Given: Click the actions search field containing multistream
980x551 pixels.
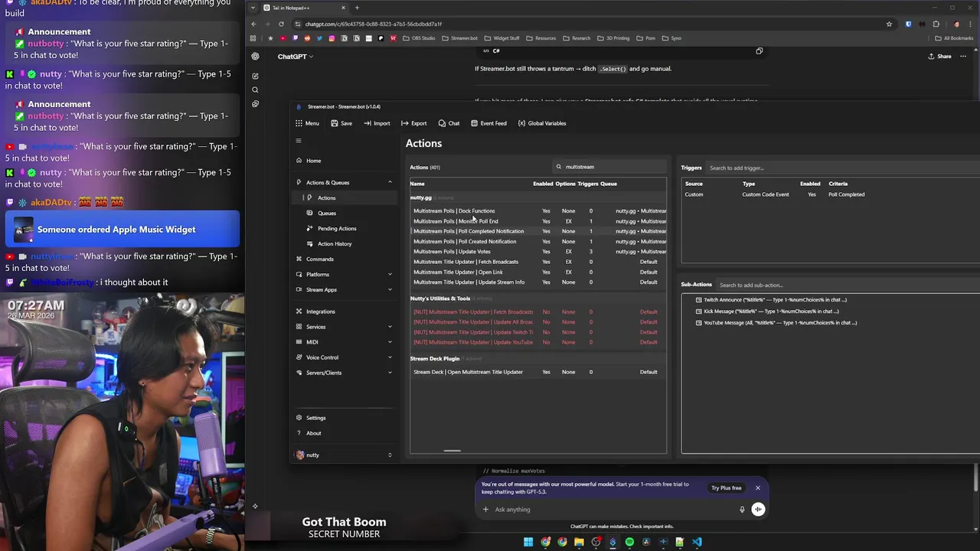Looking at the screenshot, I should 609,167.
